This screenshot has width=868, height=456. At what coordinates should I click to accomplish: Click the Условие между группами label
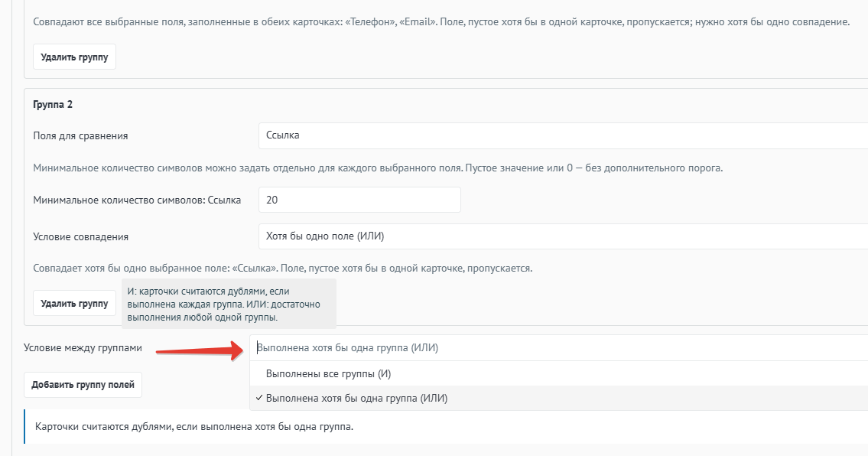[x=83, y=348]
